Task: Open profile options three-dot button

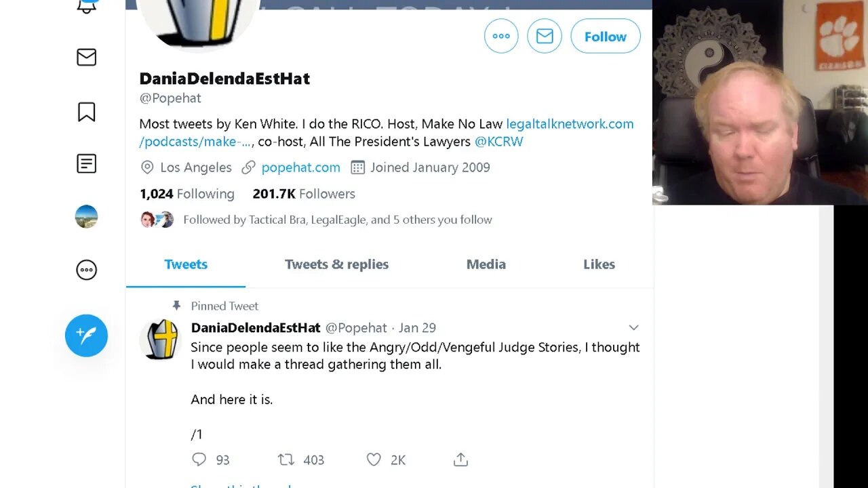Action: (x=501, y=37)
